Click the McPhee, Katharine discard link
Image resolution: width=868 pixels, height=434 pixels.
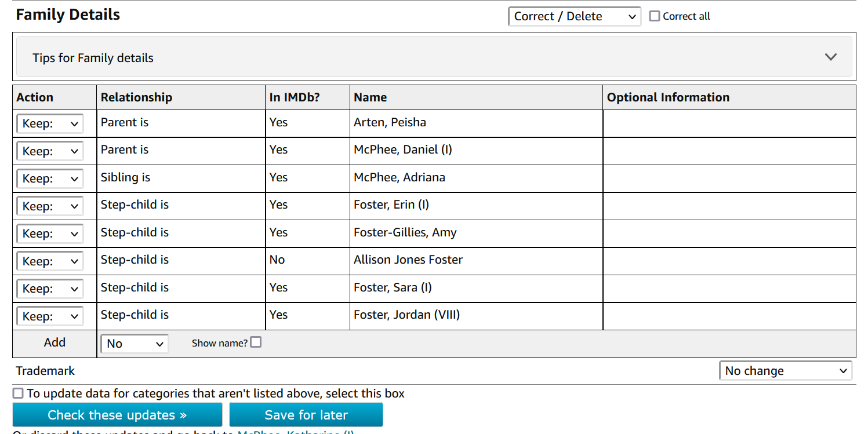pyautogui.click(x=296, y=432)
